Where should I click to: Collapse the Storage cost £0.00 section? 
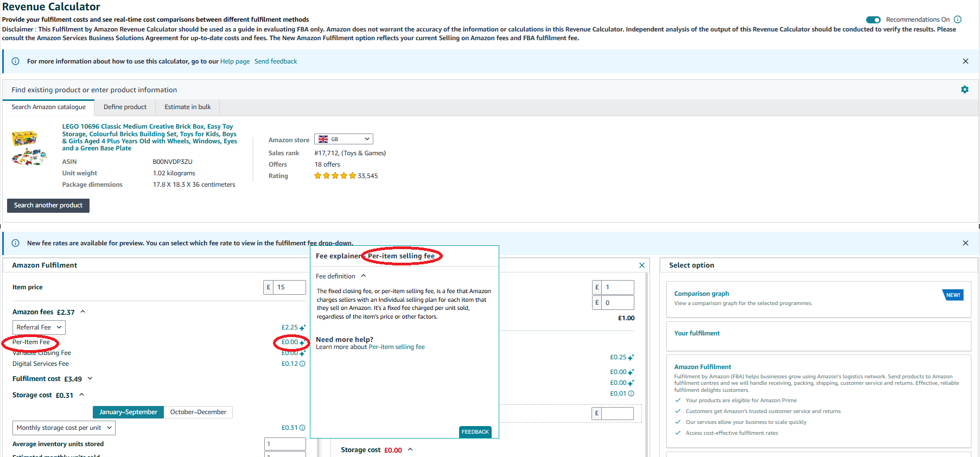[x=410, y=449]
